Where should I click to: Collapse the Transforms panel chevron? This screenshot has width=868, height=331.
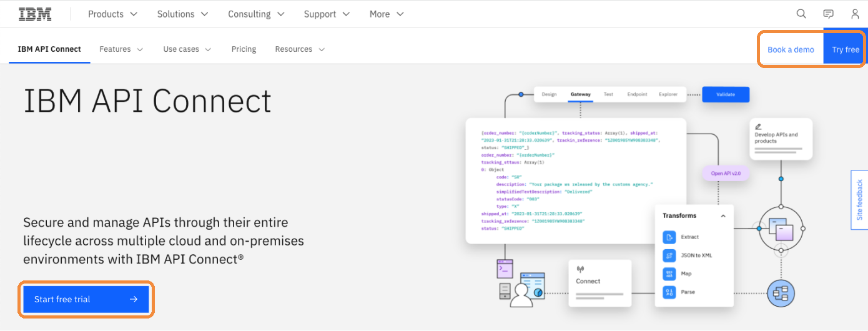tap(723, 215)
